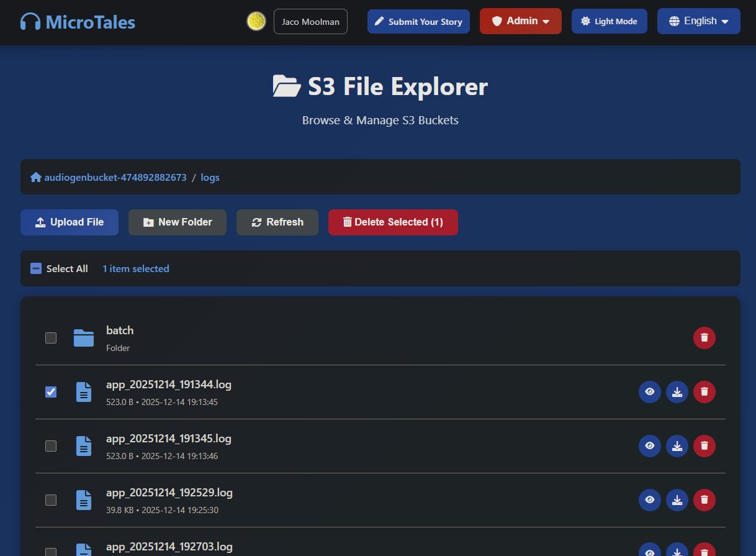Open the Admin dropdown menu
The image size is (756, 556).
(520, 21)
